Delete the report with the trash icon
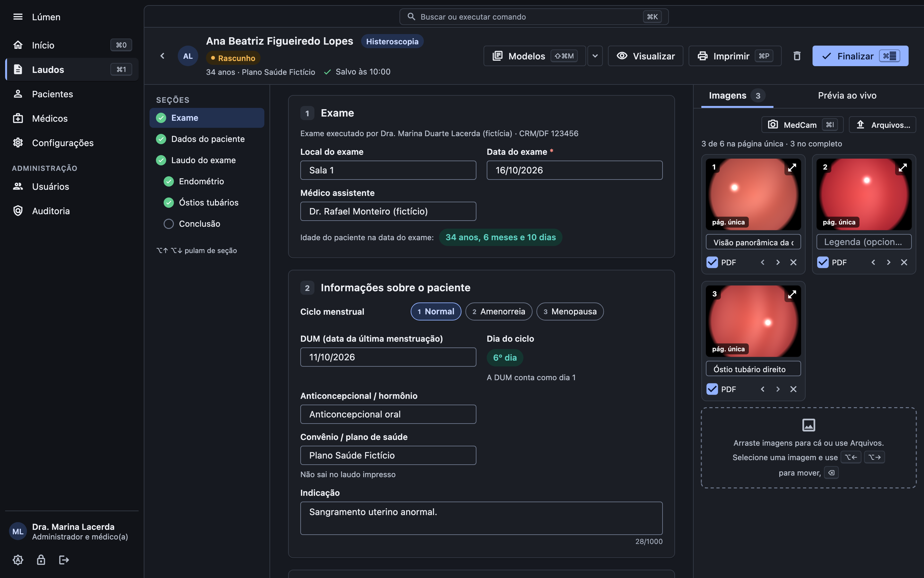Image resolution: width=924 pixels, height=578 pixels. coord(797,56)
